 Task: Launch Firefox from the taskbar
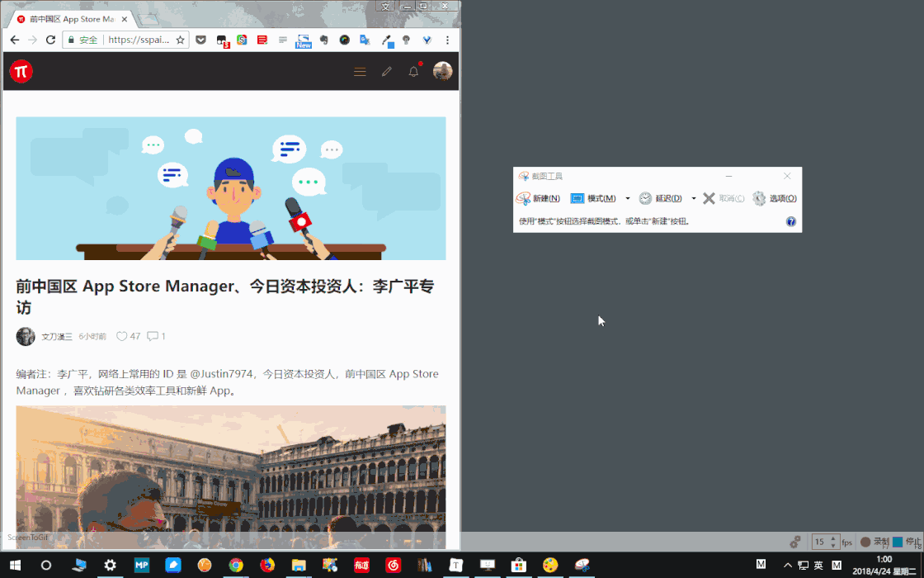[267, 565]
